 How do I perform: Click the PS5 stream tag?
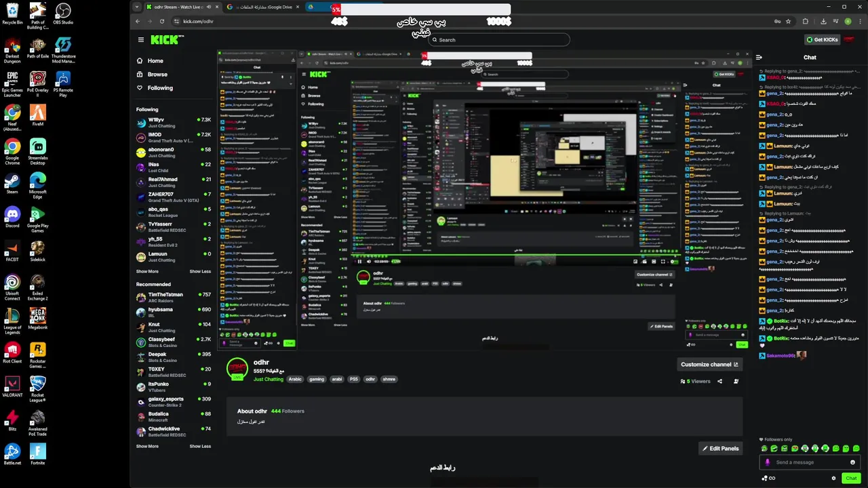point(353,380)
